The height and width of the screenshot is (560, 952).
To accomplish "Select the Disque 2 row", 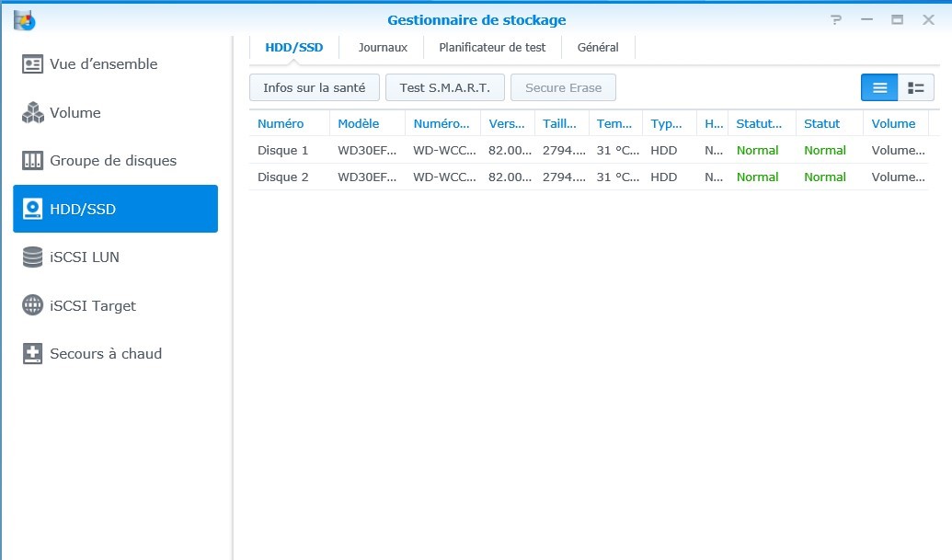I will click(589, 177).
